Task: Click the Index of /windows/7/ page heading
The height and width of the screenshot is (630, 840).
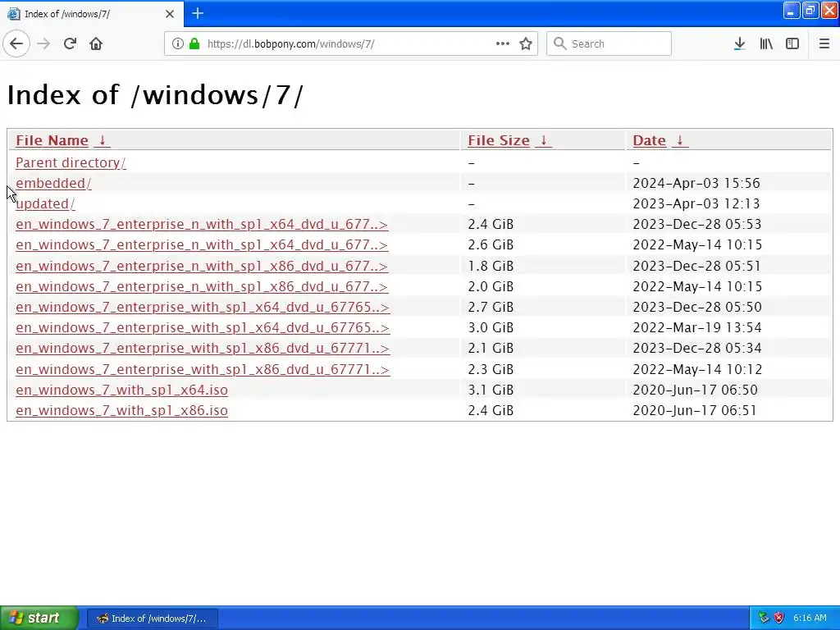Action: pos(155,95)
